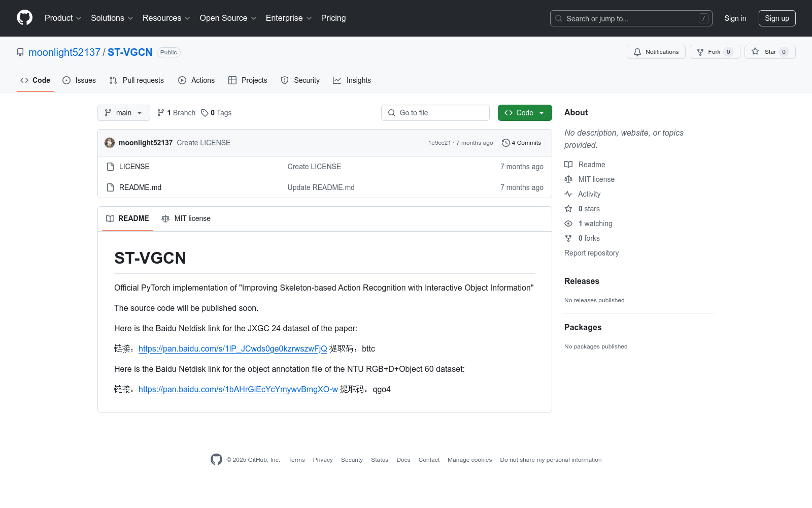Click the Notifications bell button

click(656, 52)
